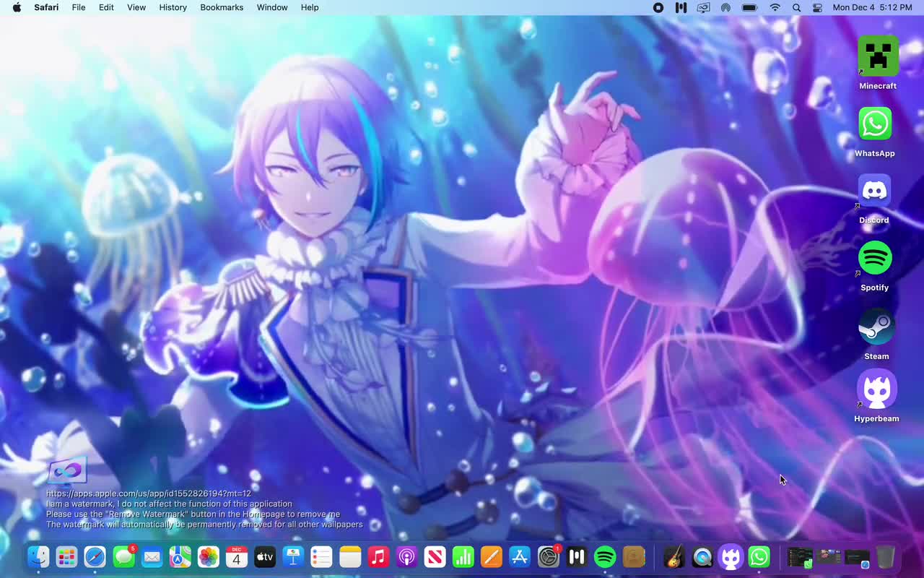Open Calendar showing Dec 4

point(237,557)
